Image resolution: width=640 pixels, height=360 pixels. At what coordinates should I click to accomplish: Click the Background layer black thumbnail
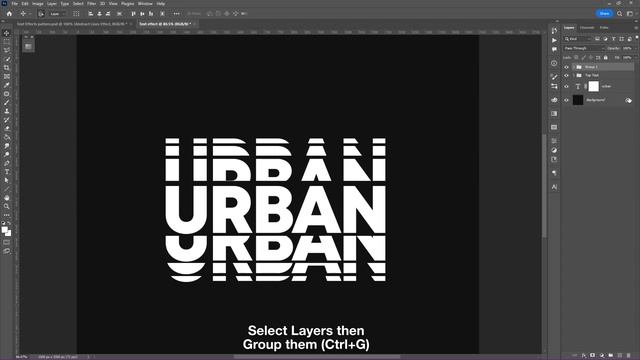pos(578,100)
